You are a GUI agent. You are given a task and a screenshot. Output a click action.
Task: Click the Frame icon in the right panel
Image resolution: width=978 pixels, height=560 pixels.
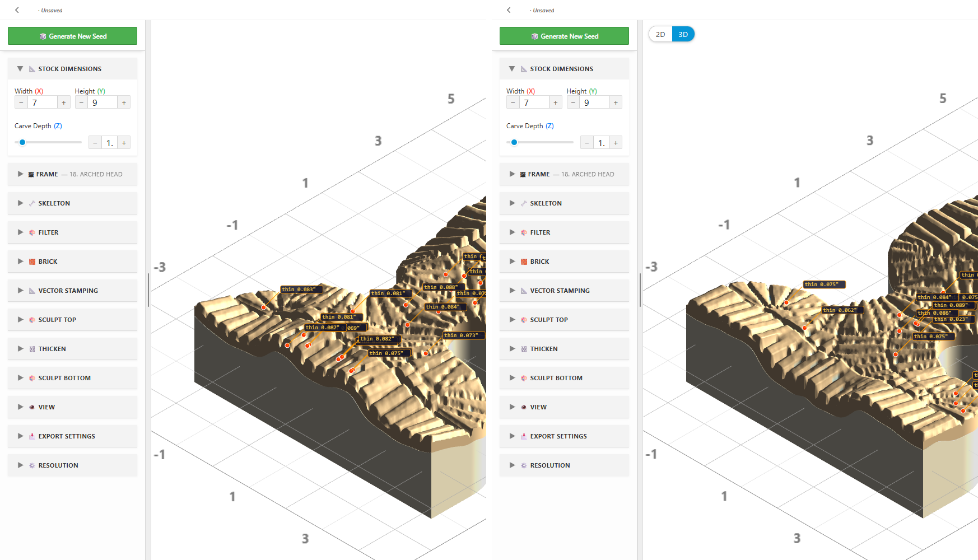[523, 174]
